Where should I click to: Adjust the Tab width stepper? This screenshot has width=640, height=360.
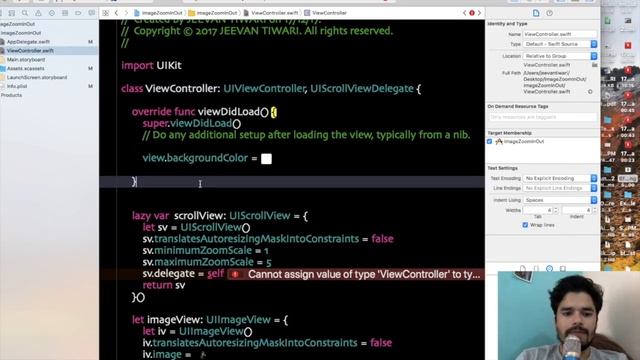[556, 210]
